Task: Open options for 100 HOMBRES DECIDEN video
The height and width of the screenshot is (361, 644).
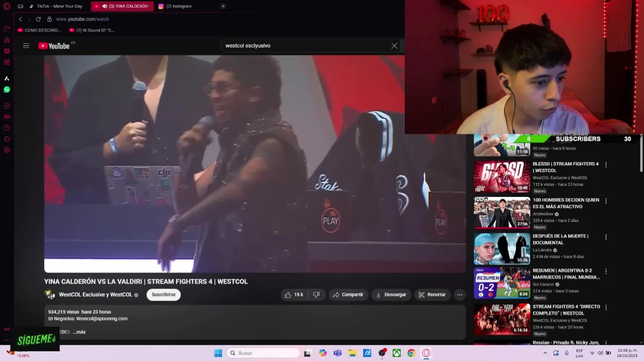Action: pyautogui.click(x=606, y=201)
